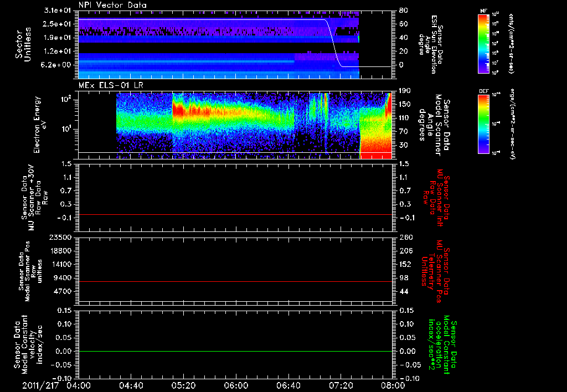Click the Electron Energy eV axis label
Image resolution: width=567 pixels, height=392 pixels.
point(40,125)
